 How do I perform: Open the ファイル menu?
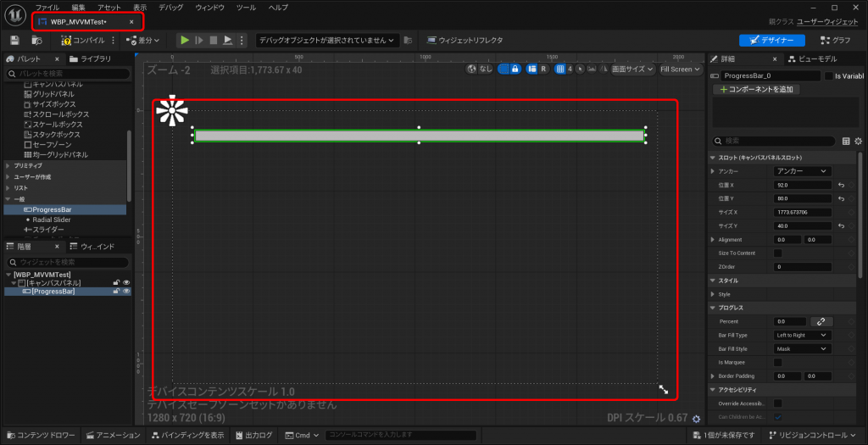click(x=47, y=7)
